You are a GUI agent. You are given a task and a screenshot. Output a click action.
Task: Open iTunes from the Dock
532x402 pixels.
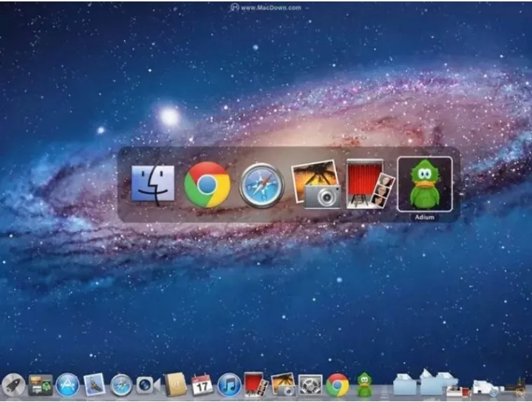point(229,385)
